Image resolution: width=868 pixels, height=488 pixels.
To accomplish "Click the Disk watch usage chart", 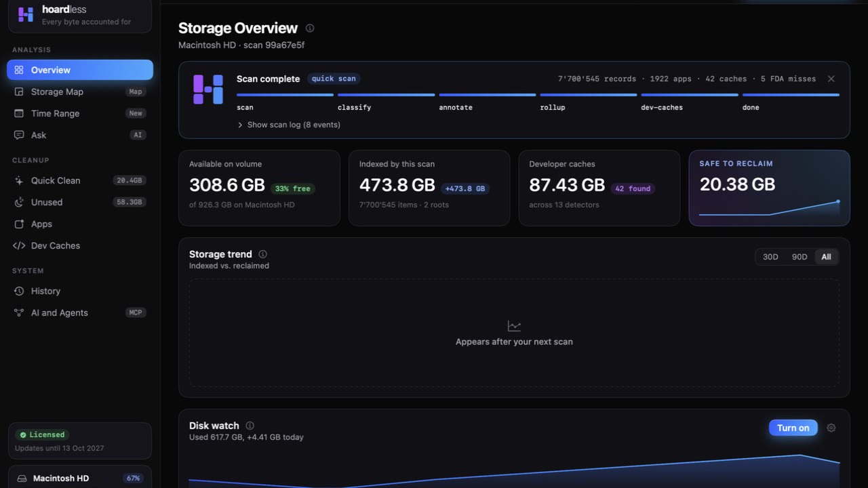I will [x=514, y=470].
